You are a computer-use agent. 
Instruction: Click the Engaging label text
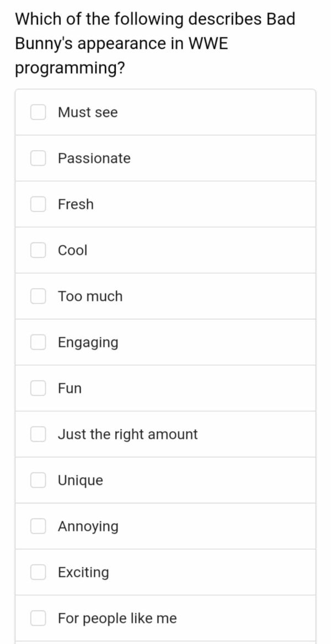point(88,343)
